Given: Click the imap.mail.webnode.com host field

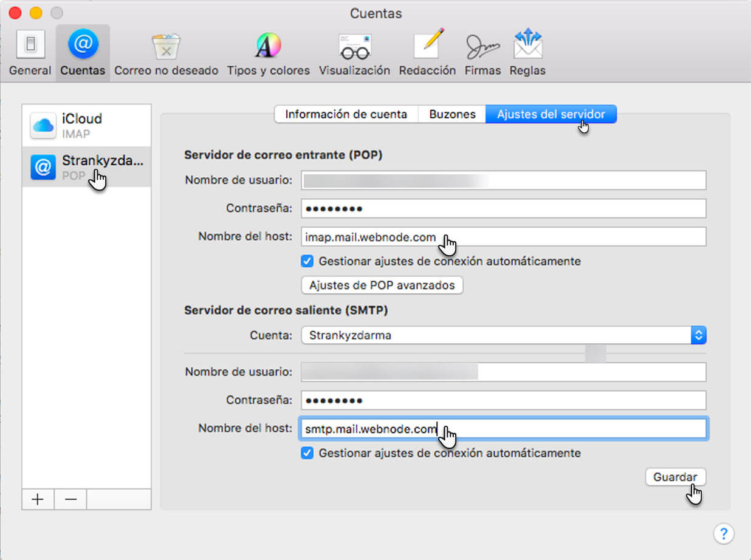Looking at the screenshot, I should pos(504,237).
